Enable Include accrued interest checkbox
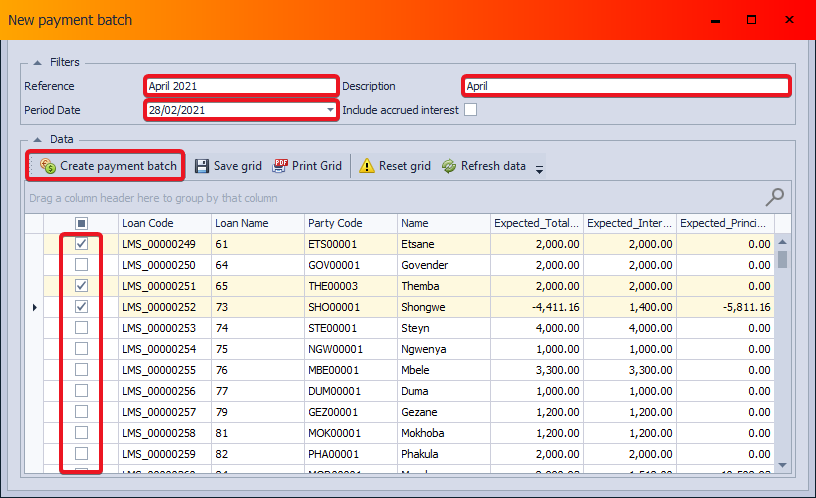This screenshot has width=816, height=498. (470, 110)
